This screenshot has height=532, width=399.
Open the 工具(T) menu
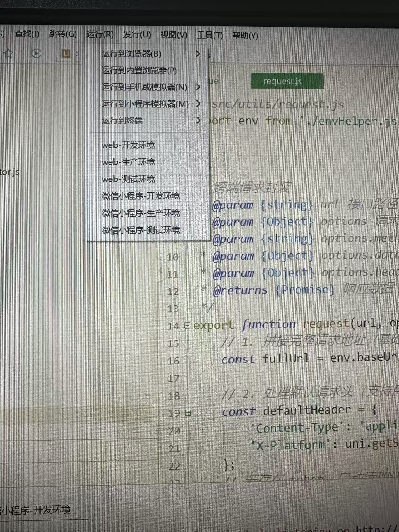pos(210,35)
